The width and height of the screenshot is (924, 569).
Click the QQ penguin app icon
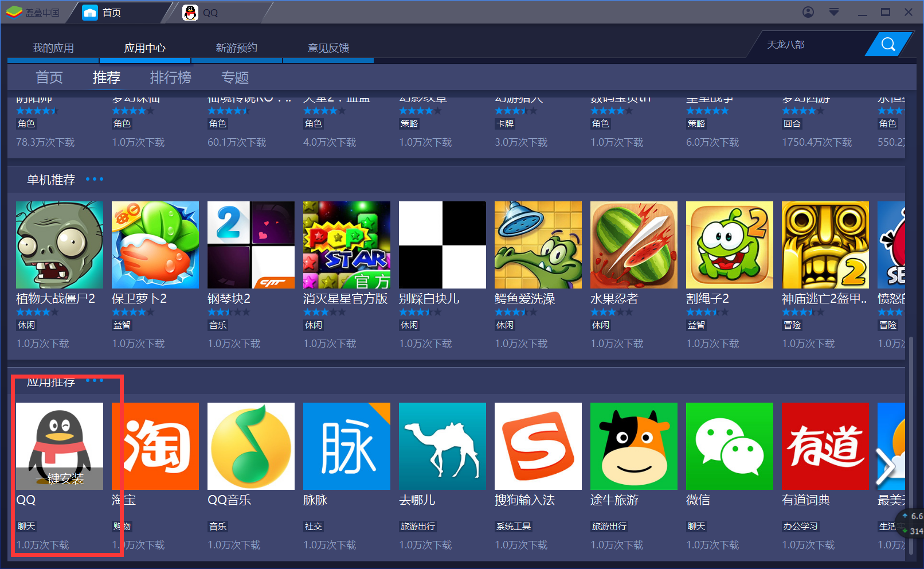coord(60,446)
